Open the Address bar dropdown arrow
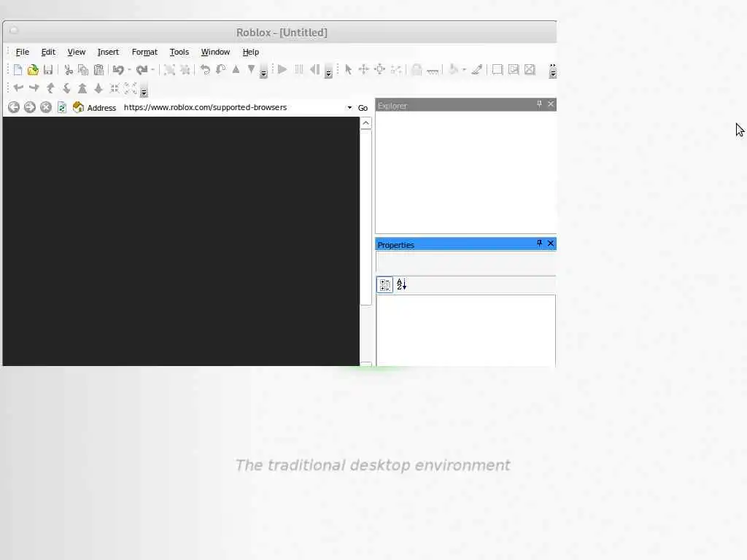The image size is (747, 560). coord(349,108)
